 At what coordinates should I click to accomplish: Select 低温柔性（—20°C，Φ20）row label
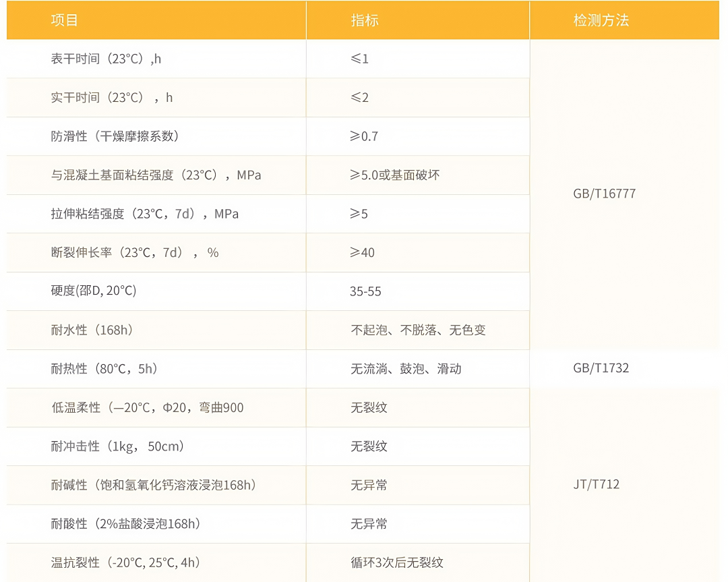(147, 407)
